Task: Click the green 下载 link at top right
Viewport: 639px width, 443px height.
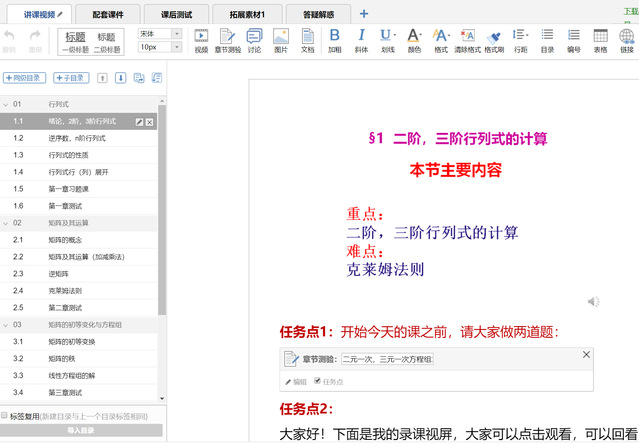Action: (x=631, y=11)
